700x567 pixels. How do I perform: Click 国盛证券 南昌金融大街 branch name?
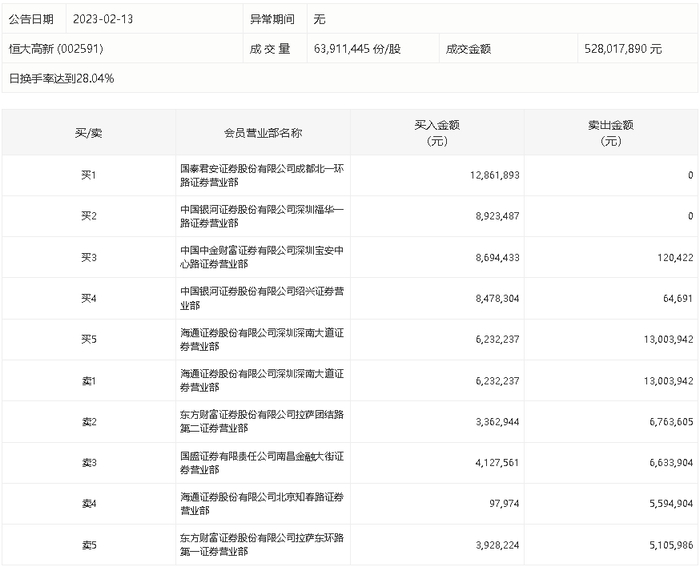262,463
